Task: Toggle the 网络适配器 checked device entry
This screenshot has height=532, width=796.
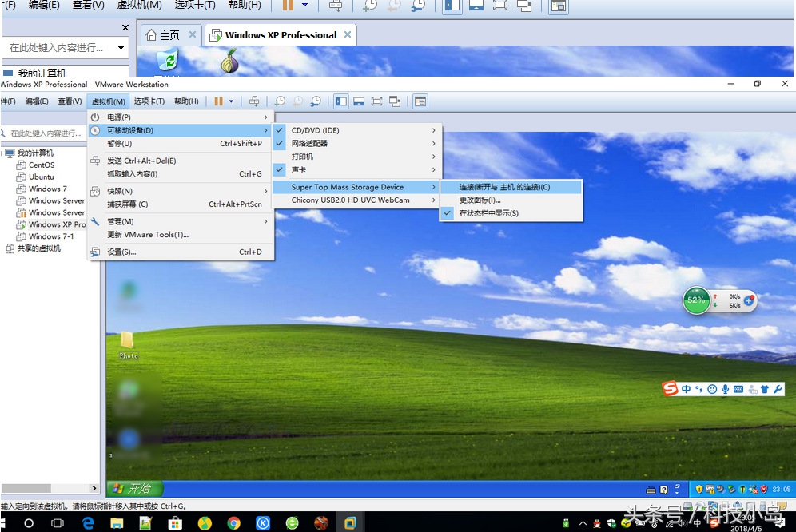Action: pos(357,144)
